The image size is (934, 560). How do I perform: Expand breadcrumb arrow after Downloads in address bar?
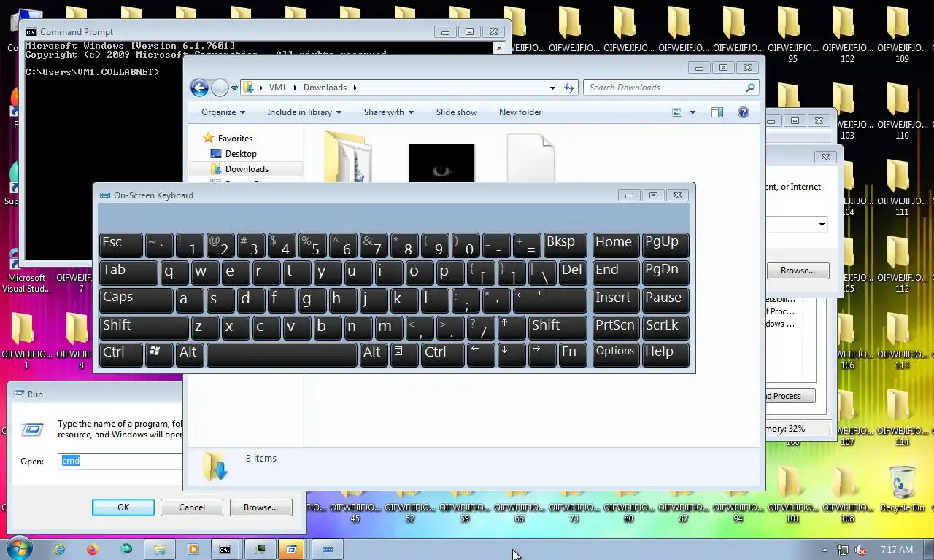(355, 87)
